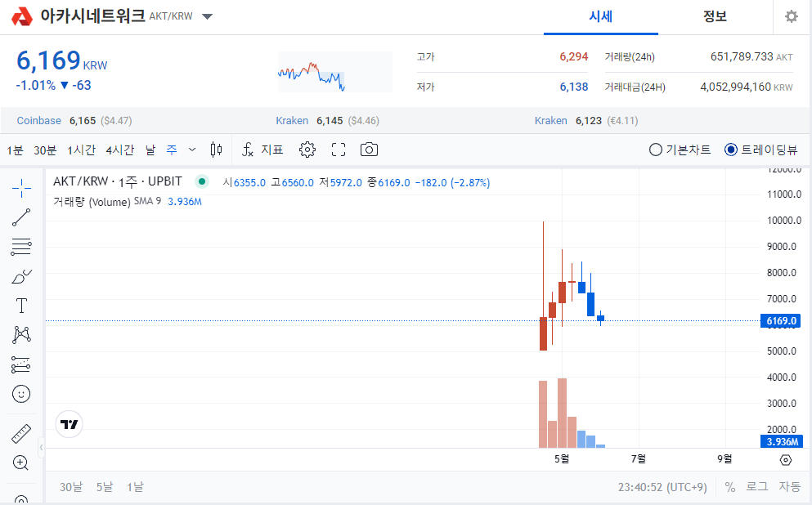Click the current price 6,169 KRW
This screenshot has height=505, width=812.
click(61, 61)
